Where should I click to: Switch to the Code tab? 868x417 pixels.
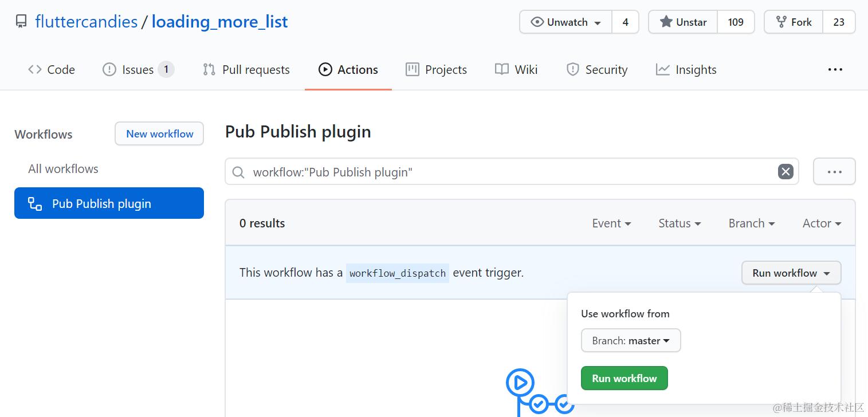(x=52, y=69)
